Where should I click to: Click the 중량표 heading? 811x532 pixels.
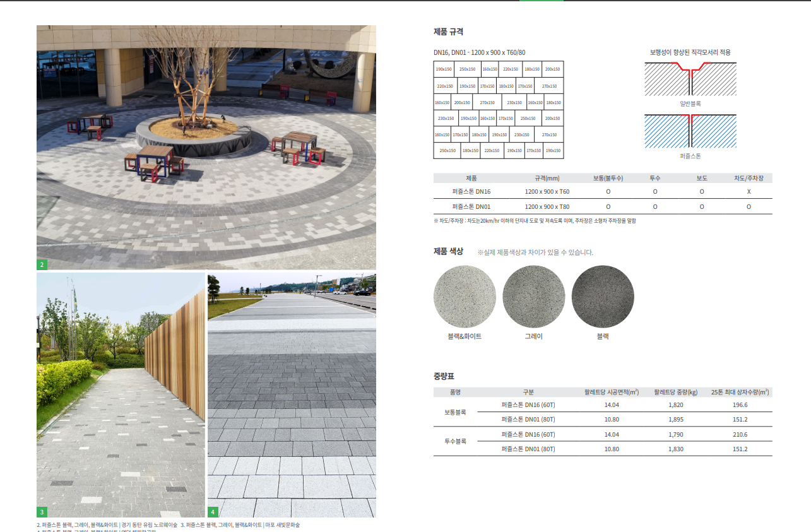444,377
